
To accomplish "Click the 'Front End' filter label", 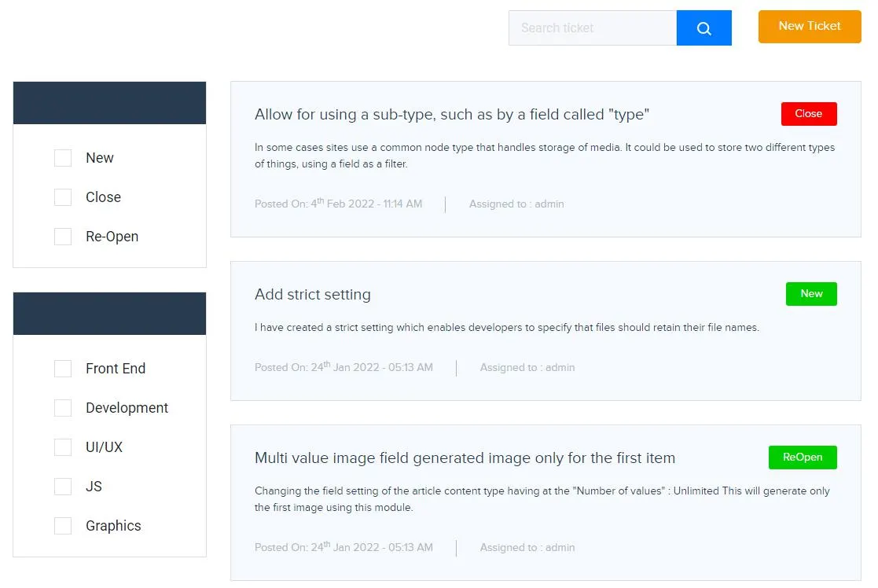I will click(x=116, y=369).
